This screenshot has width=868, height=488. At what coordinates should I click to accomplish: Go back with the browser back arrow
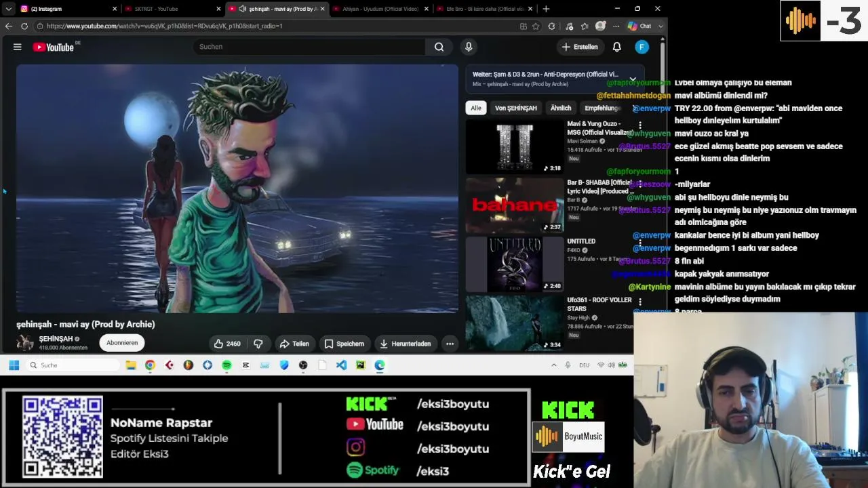click(9, 26)
